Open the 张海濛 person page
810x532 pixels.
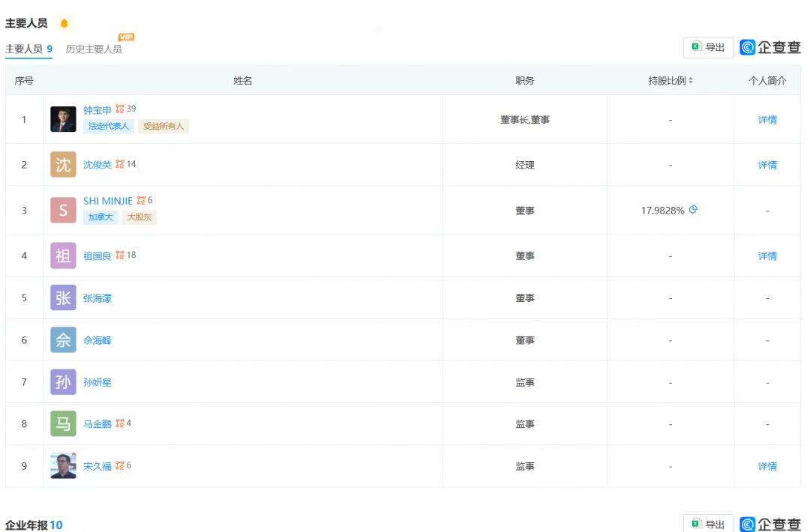coord(97,298)
